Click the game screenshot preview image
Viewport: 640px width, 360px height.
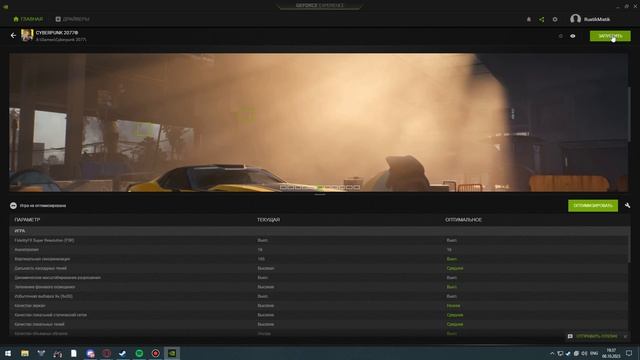pyautogui.click(x=318, y=122)
